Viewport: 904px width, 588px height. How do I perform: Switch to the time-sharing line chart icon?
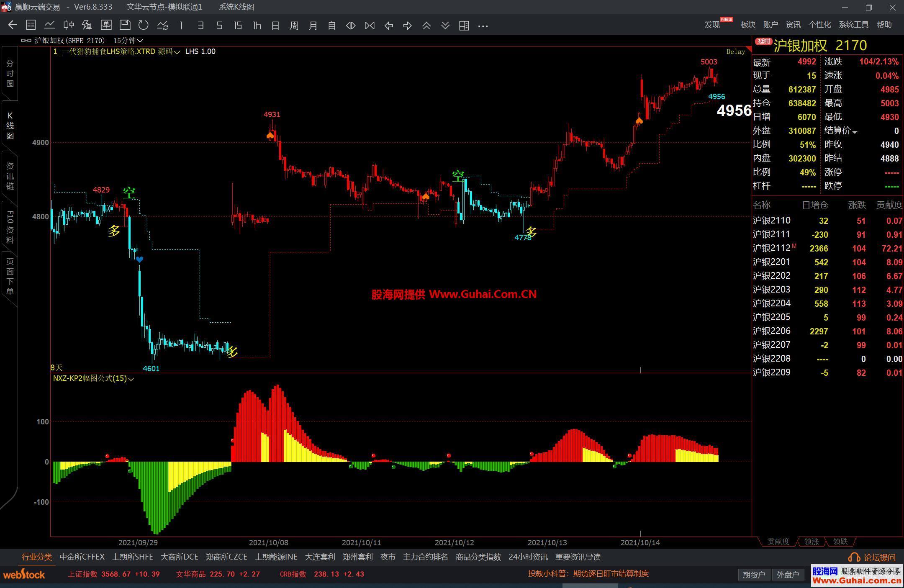[x=50, y=25]
